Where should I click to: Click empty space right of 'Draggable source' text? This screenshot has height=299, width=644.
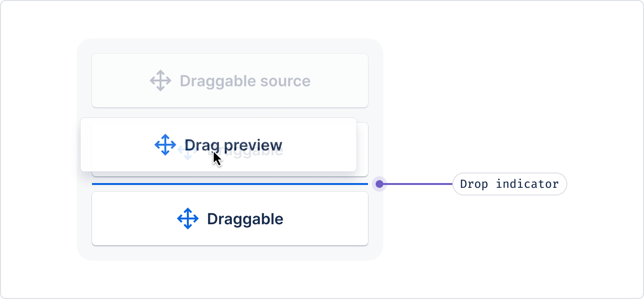tap(339, 80)
